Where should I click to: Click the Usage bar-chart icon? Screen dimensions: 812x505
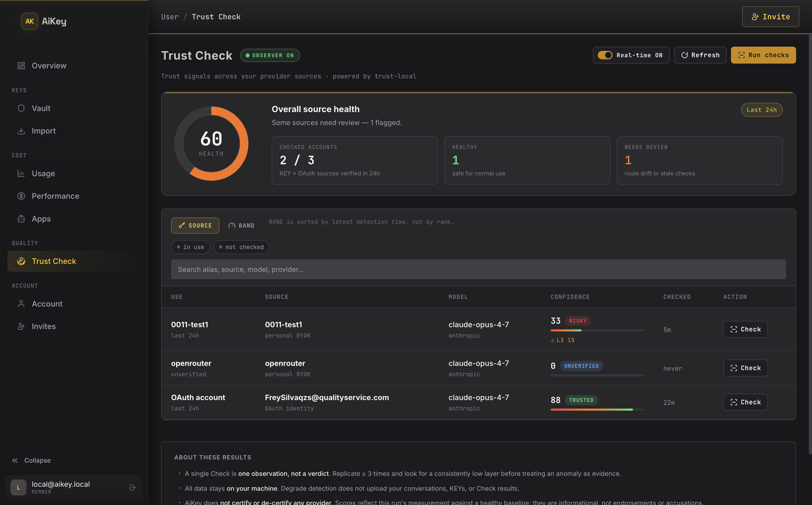click(21, 173)
